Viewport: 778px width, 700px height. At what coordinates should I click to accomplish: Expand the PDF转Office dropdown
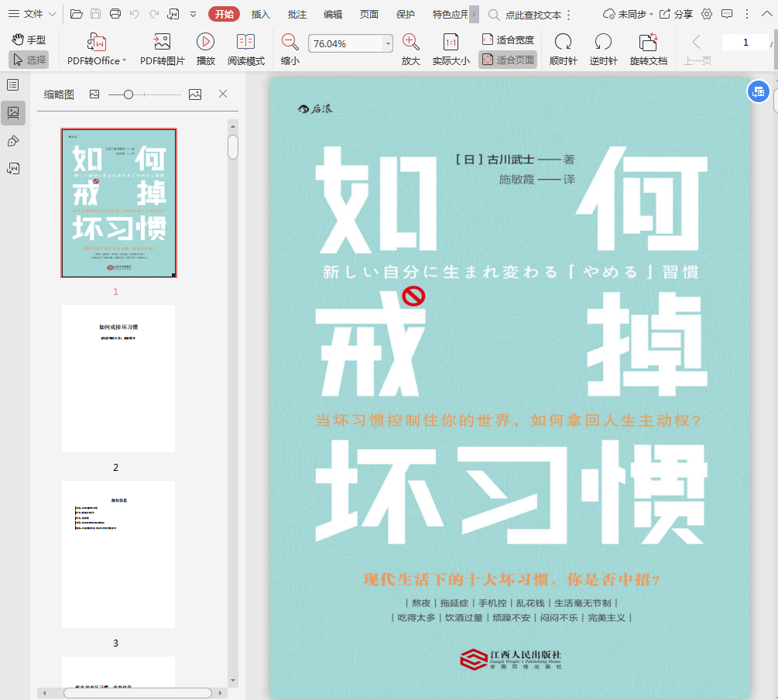[125, 61]
